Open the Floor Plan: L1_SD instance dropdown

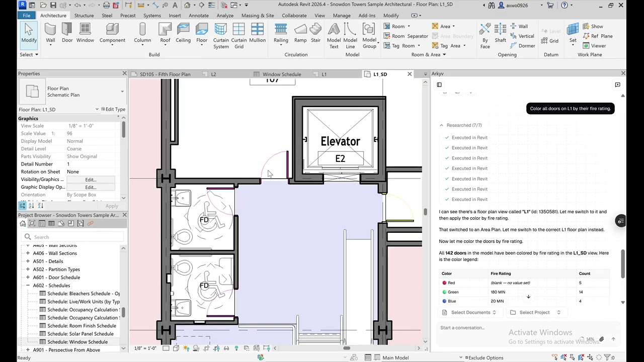[97, 109]
